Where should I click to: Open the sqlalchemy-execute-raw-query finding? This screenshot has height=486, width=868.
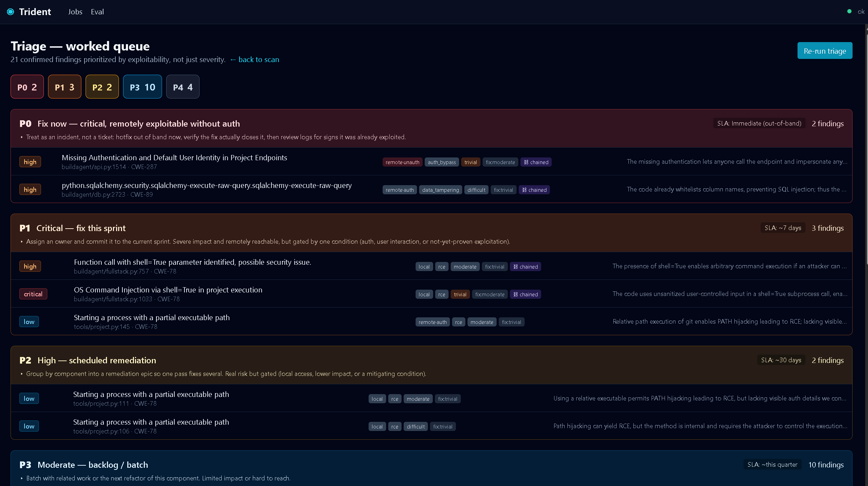[x=207, y=185]
